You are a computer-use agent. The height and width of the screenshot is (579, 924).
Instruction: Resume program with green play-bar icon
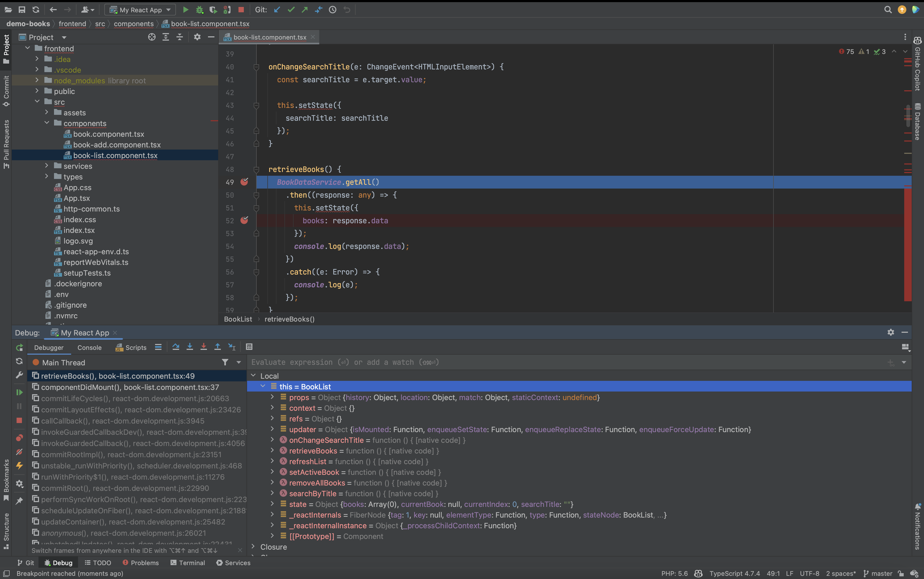tap(19, 393)
